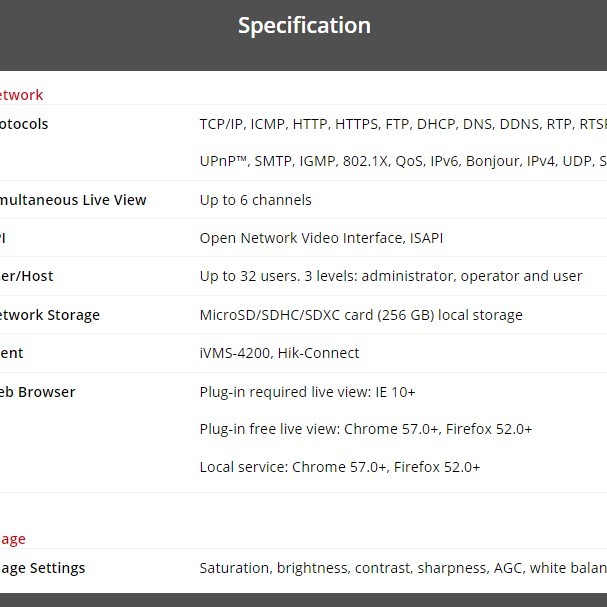Select the red Network section header
607x607 pixels.
pyautogui.click(x=20, y=95)
